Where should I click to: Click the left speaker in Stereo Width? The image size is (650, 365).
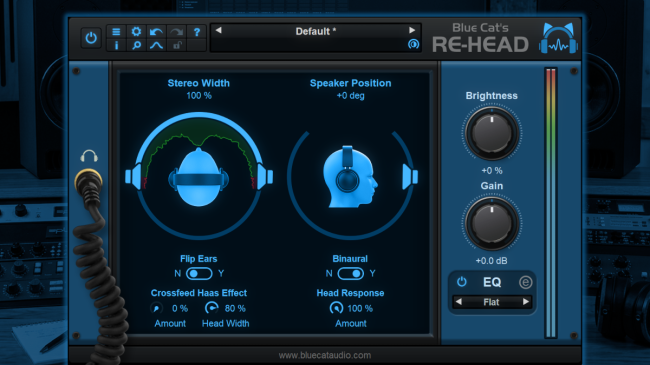coord(133,177)
